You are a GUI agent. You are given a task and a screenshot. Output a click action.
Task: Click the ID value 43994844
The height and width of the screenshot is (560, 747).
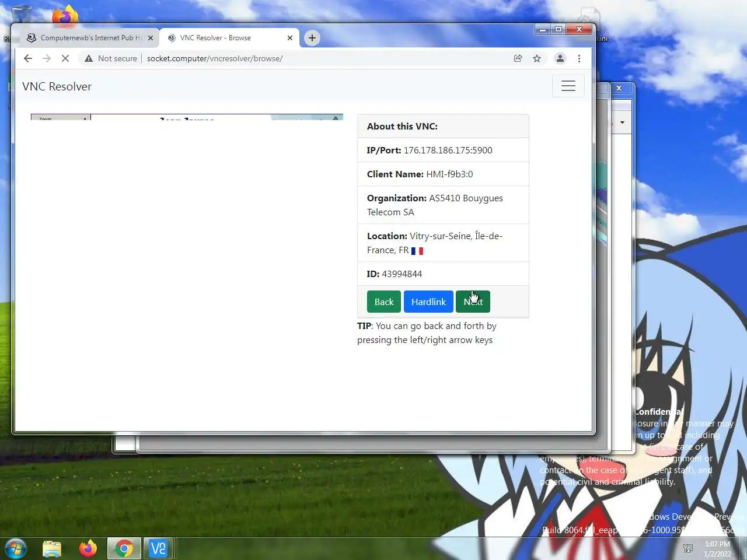pos(402,274)
